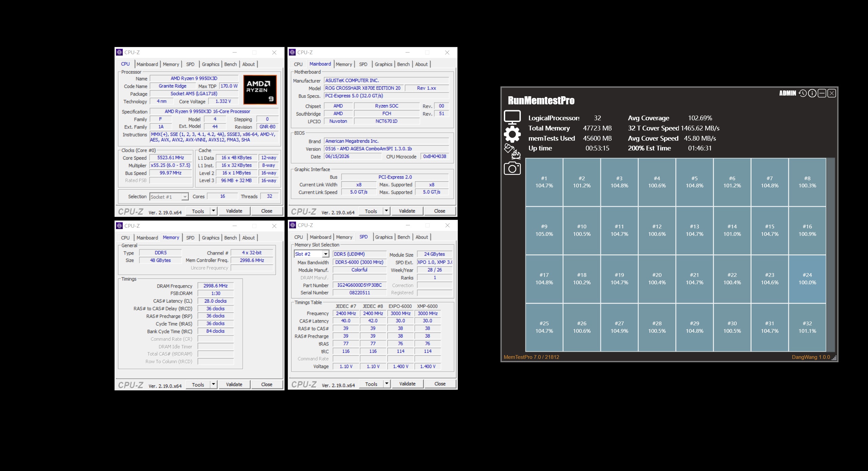The image size is (868, 471).
Task: Open Tools dropdown arrow in CPU window
Action: coord(213,211)
